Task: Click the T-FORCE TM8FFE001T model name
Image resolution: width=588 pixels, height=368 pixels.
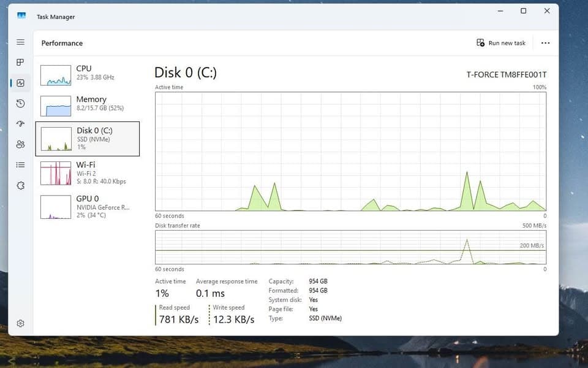Action: pos(507,75)
